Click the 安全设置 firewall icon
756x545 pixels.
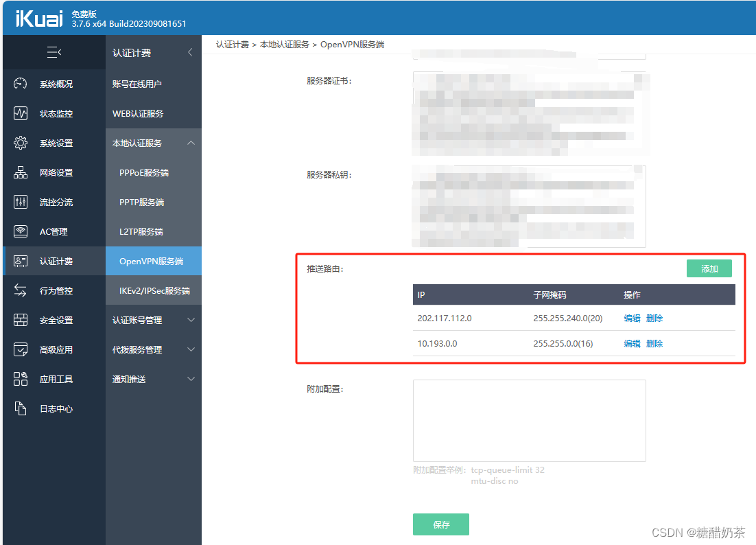(x=21, y=320)
